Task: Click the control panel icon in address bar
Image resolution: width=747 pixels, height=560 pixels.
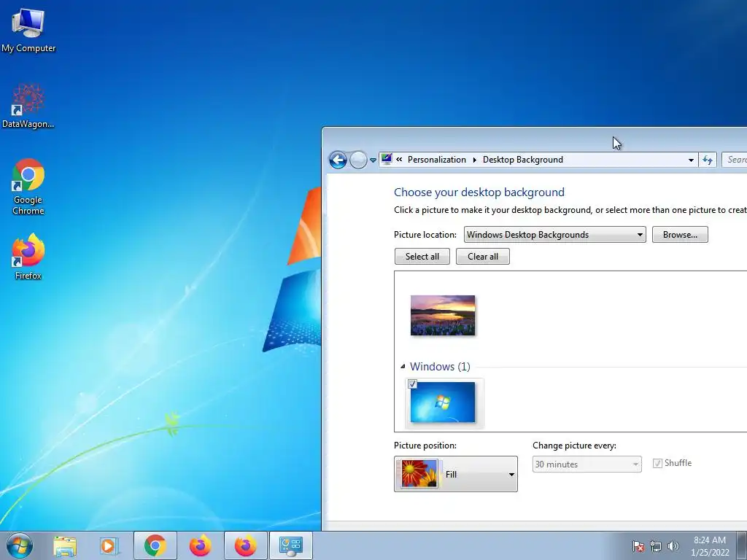Action: [387, 159]
